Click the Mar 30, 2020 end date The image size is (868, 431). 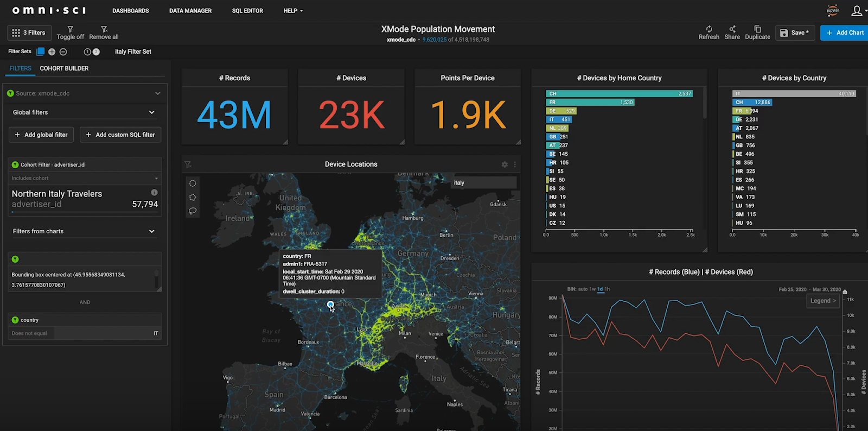pos(827,289)
